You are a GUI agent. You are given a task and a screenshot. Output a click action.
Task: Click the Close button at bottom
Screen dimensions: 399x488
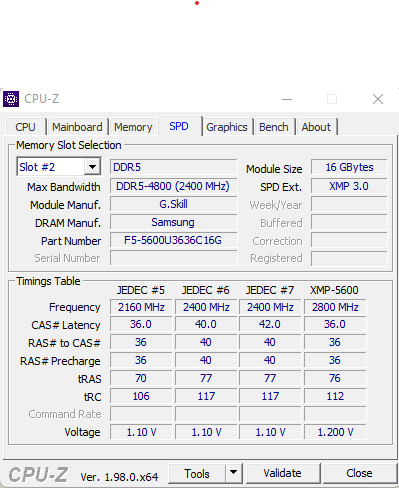359,473
